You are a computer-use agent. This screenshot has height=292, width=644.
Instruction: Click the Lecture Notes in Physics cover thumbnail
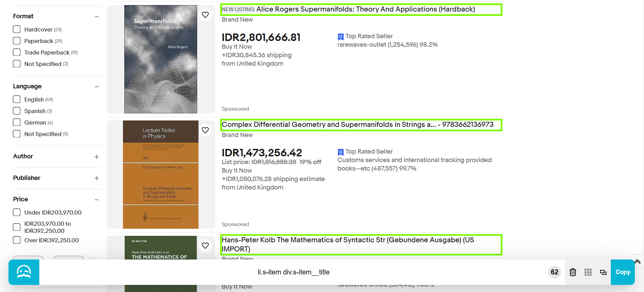coord(161,175)
